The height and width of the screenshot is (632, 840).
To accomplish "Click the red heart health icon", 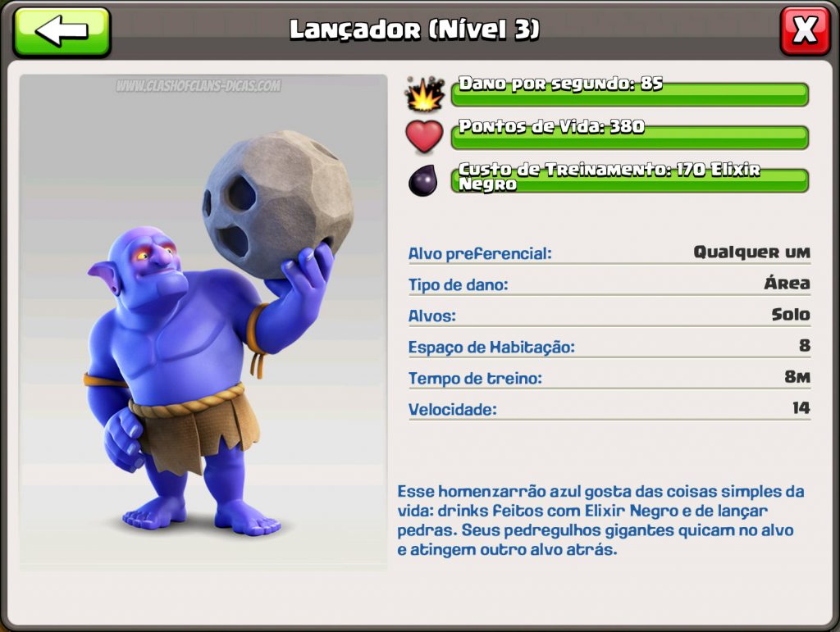I will 424,136.
